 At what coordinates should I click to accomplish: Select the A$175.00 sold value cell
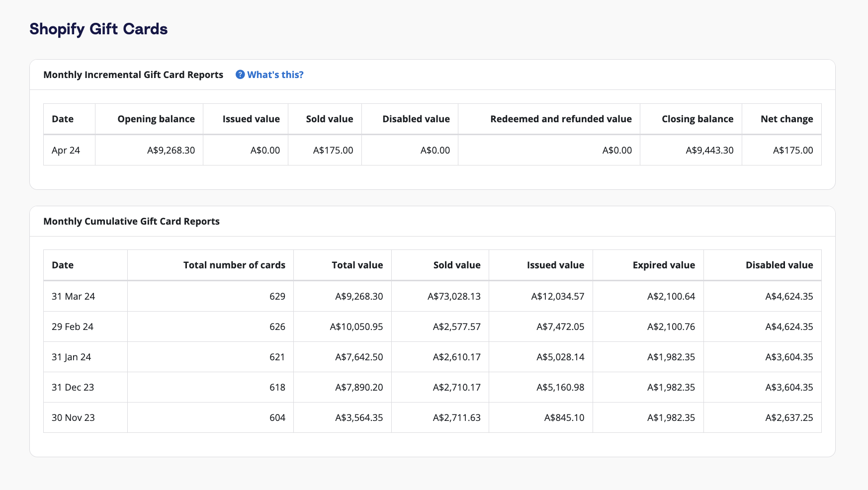(325, 150)
